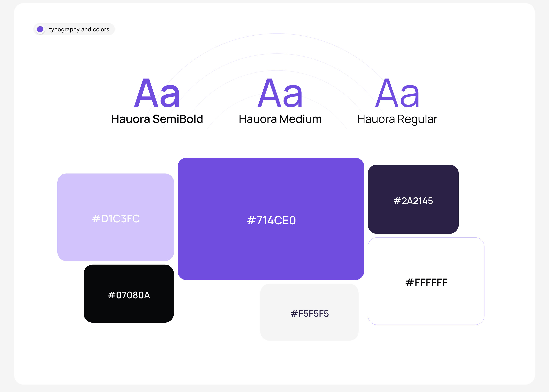The width and height of the screenshot is (549, 392).
Task: Select the Hauora Medium font label
Action: pos(280,119)
